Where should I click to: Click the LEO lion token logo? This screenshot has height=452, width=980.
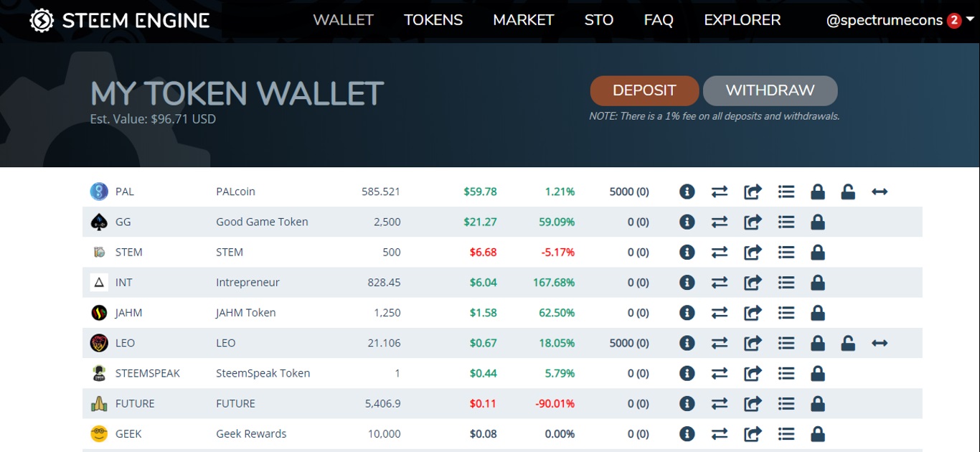99,343
